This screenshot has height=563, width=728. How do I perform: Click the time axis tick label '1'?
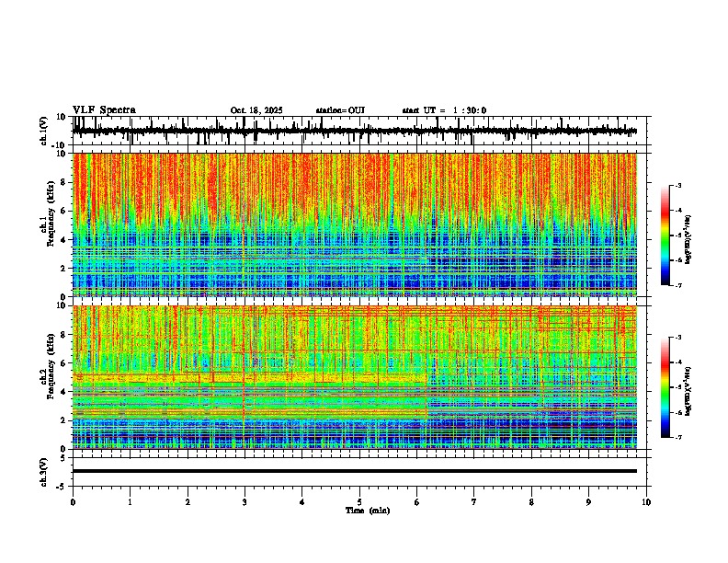pos(130,502)
